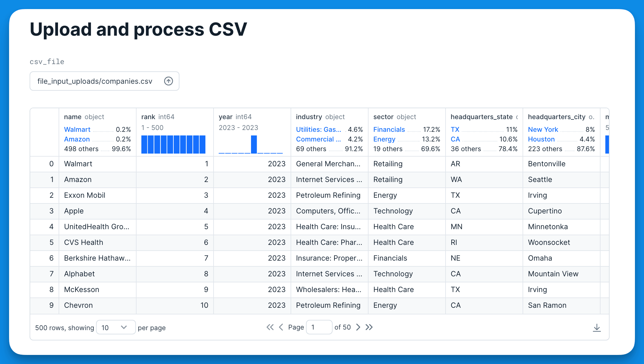
Task: Click the Computers, Offic... industry cell
Action: [330, 211]
